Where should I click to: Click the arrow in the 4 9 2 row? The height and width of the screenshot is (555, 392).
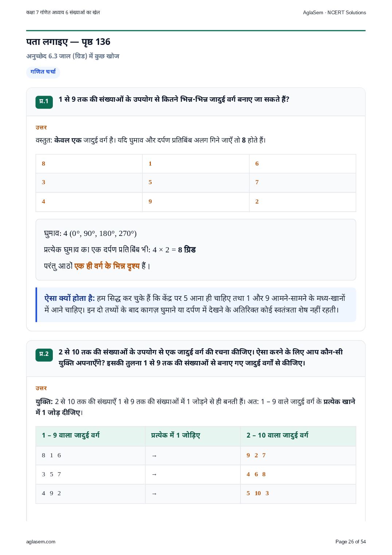click(154, 494)
